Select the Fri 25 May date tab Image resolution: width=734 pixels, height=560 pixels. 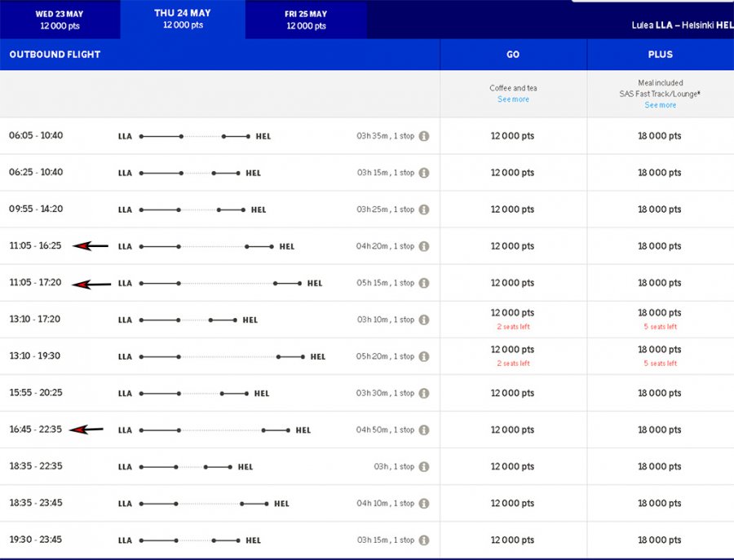[306, 20]
